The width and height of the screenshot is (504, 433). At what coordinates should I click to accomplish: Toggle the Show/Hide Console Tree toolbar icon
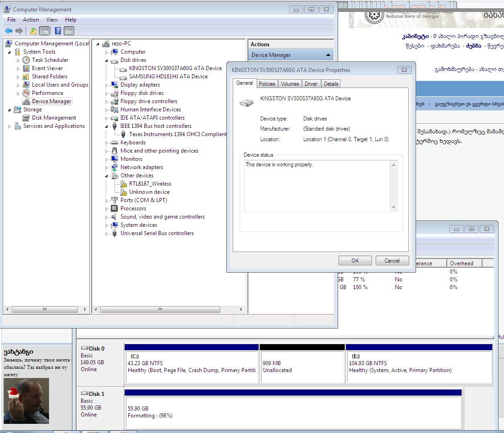tap(44, 31)
